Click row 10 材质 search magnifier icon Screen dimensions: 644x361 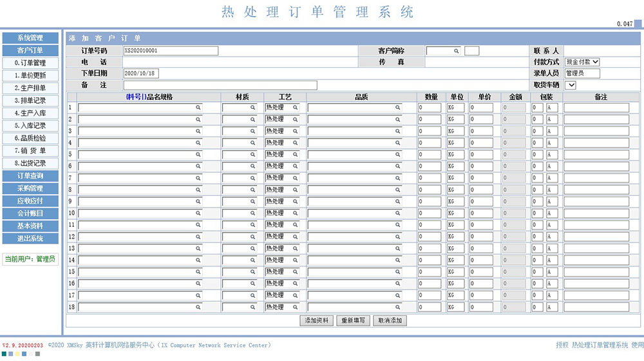click(252, 213)
